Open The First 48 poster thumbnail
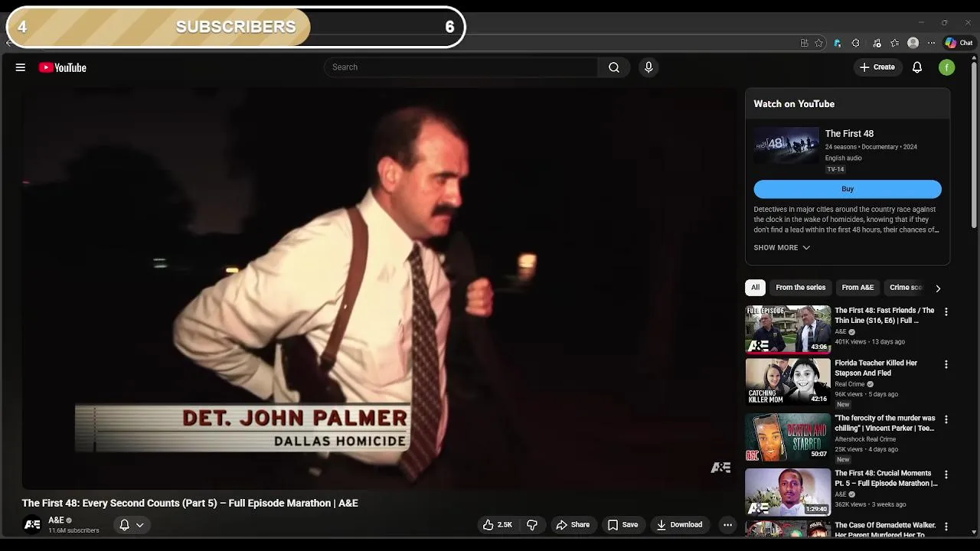 click(786, 145)
